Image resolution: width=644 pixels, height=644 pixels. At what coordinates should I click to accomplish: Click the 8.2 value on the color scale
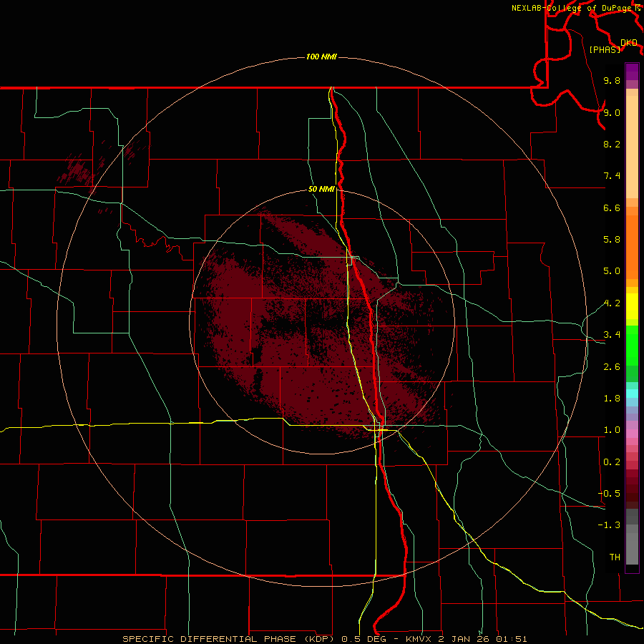coord(612,144)
